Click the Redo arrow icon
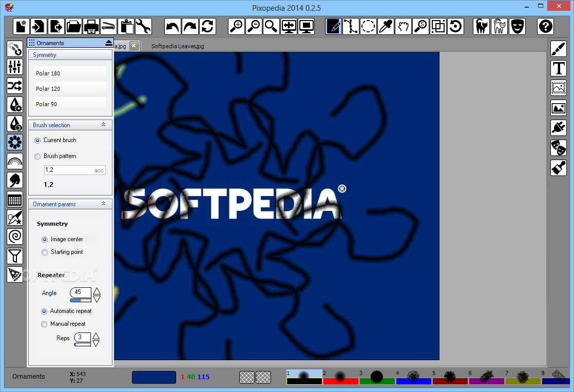The image size is (574, 392). click(190, 26)
